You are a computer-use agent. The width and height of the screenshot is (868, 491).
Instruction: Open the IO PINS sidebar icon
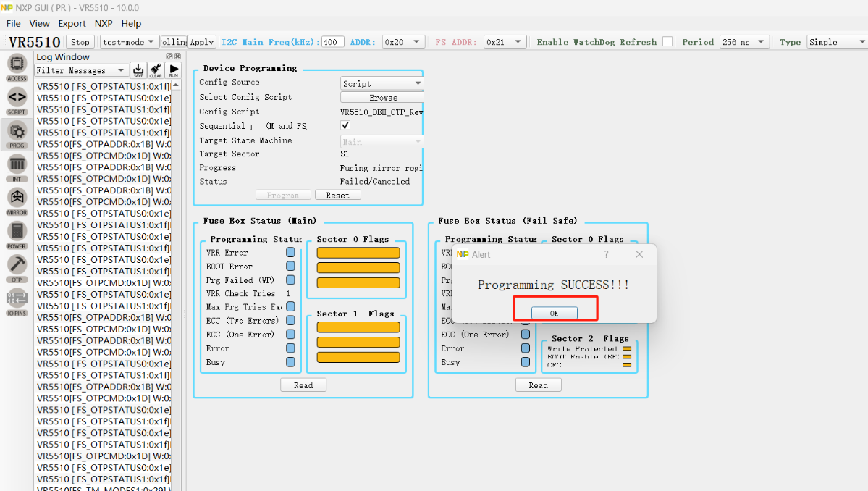click(x=17, y=301)
